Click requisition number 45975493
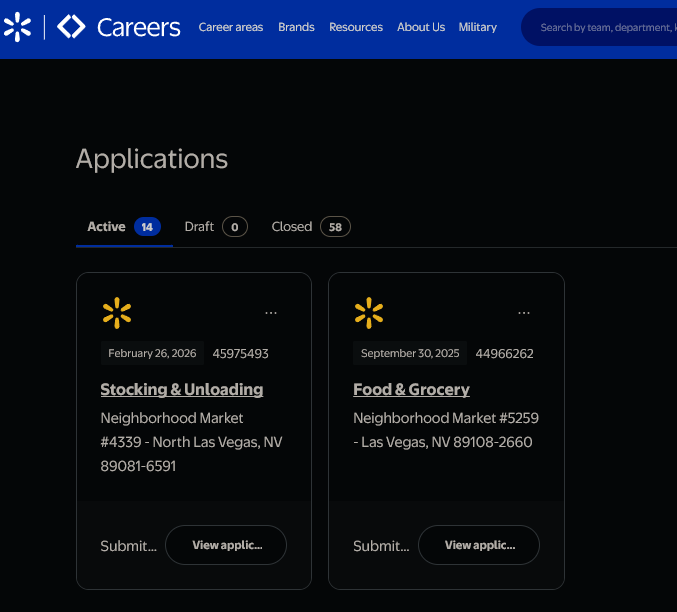 tap(240, 354)
